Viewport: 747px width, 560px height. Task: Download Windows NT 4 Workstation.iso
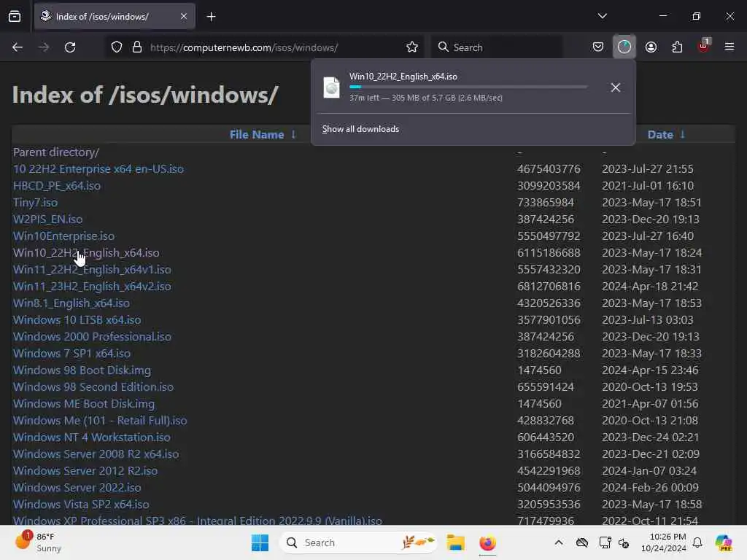click(x=92, y=437)
